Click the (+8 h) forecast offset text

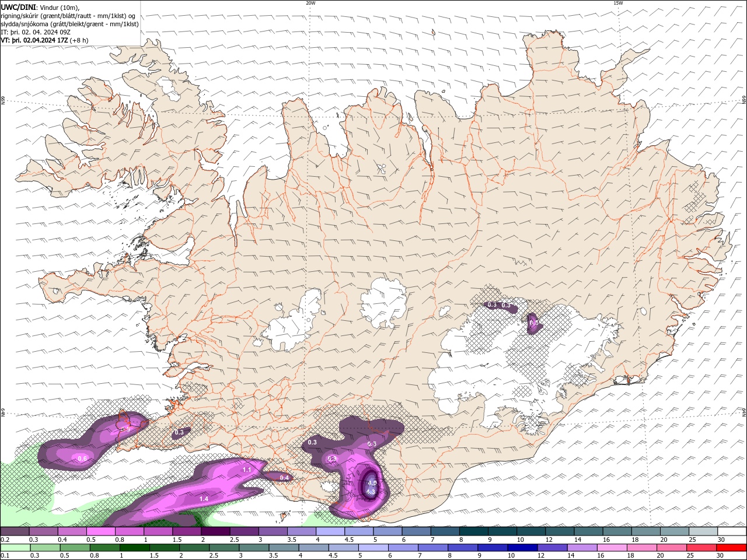(79, 40)
